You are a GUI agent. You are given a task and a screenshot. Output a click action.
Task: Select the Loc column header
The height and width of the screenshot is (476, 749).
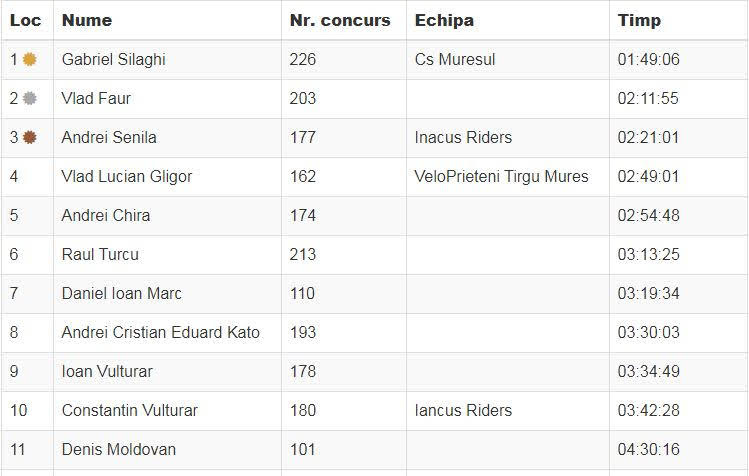pyautogui.click(x=25, y=20)
